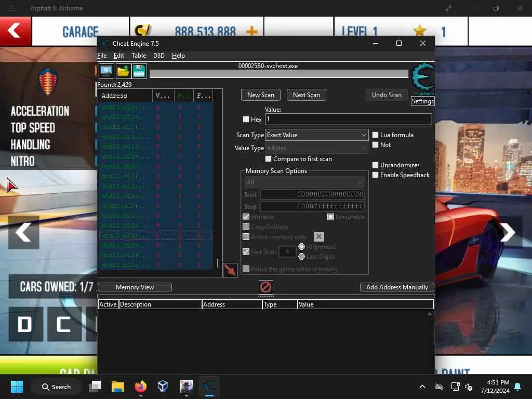Check Enable Speedhack
Screen dimensions: 532x399
pyautogui.click(x=375, y=175)
